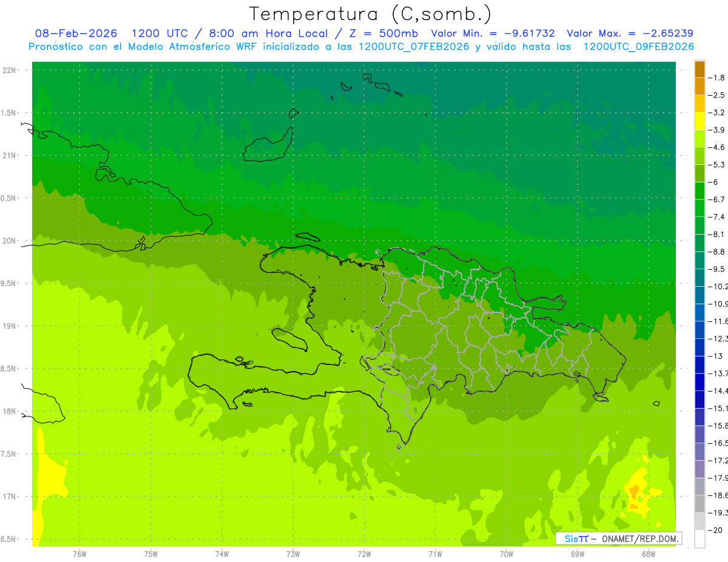Click the -8.8 color bar value
Viewport: 728px width, 562px height.
point(717,252)
